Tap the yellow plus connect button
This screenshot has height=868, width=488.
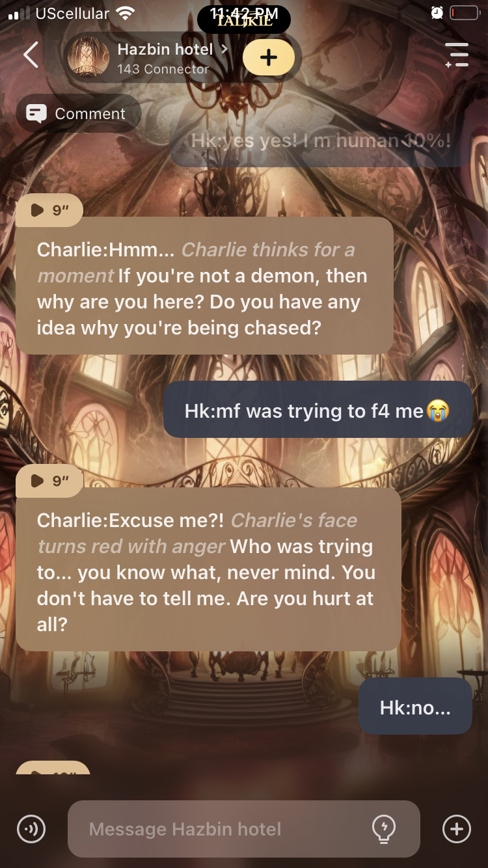[269, 57]
